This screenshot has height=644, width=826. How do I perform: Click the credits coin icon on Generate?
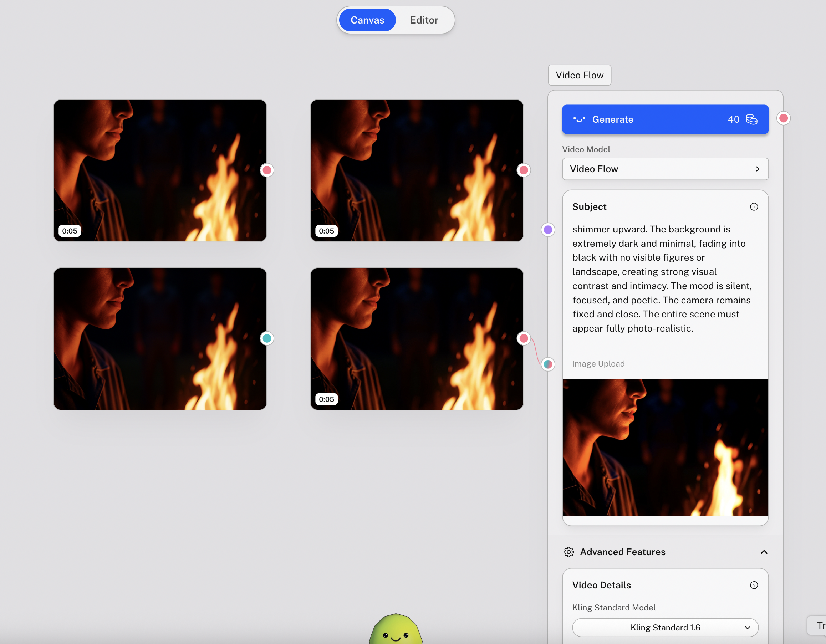click(x=751, y=119)
